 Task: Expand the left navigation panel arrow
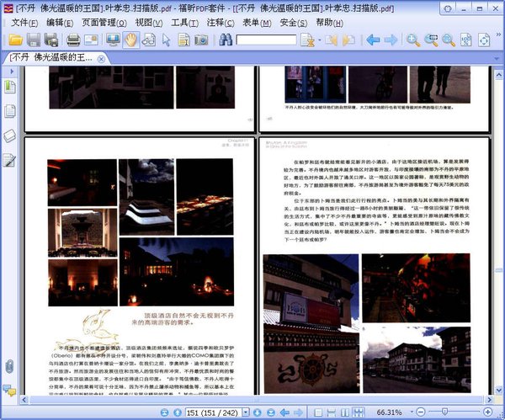(12, 71)
